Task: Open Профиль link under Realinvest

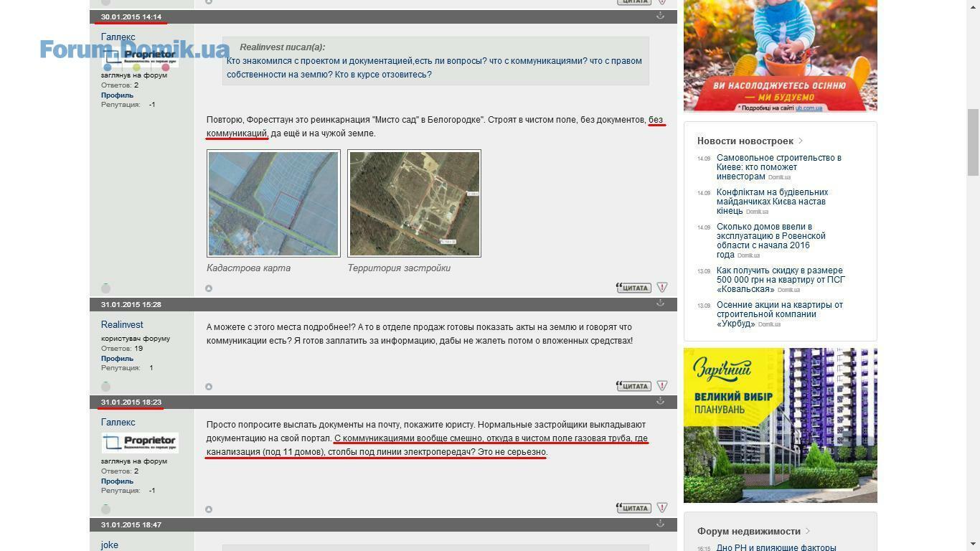Action: tap(117, 358)
